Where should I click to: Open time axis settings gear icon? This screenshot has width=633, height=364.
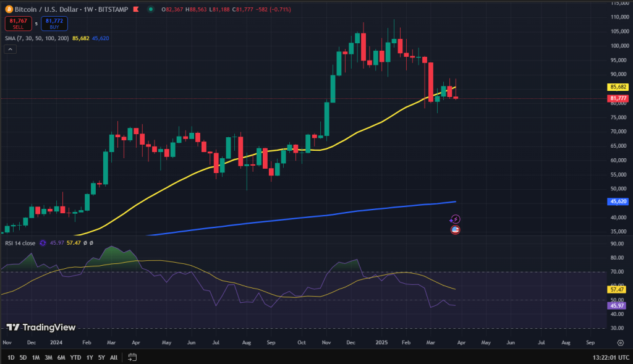click(621, 342)
